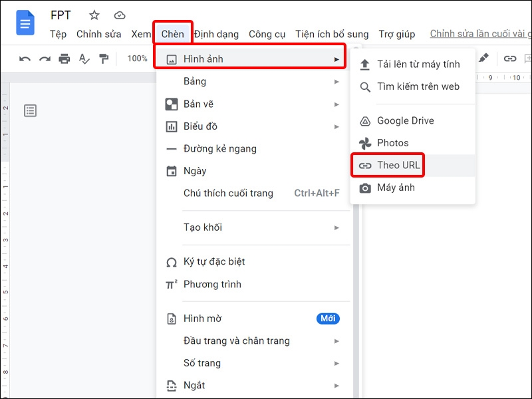Star the FPT document

(94, 15)
